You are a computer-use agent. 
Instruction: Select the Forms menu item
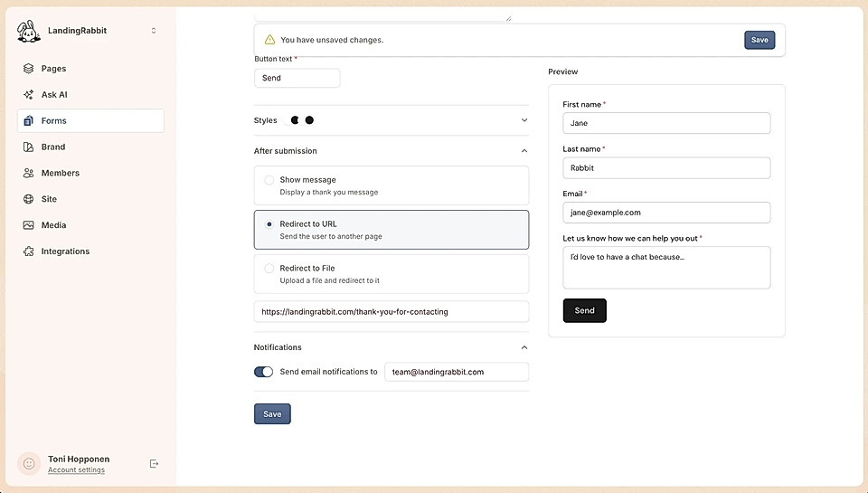point(90,120)
